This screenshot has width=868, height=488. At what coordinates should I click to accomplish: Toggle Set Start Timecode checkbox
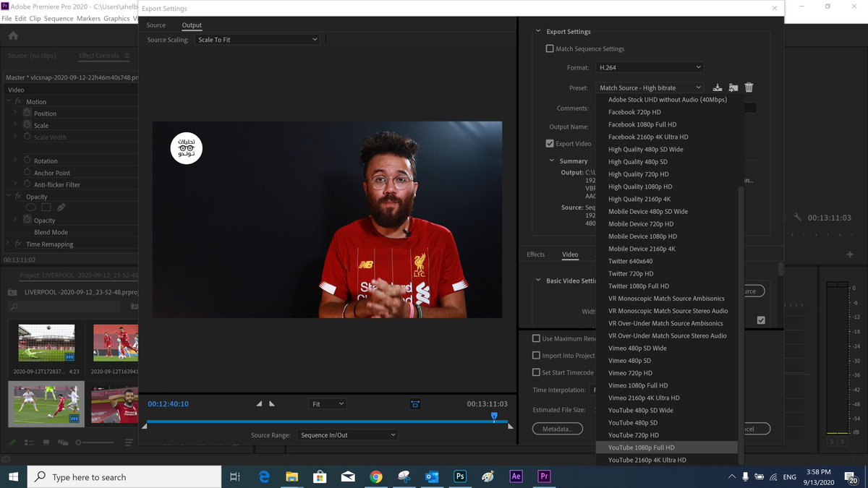(x=536, y=372)
